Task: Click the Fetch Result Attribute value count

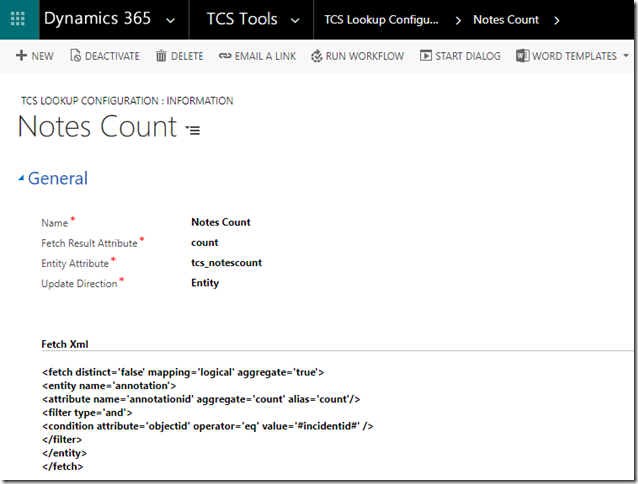Action: tap(205, 242)
